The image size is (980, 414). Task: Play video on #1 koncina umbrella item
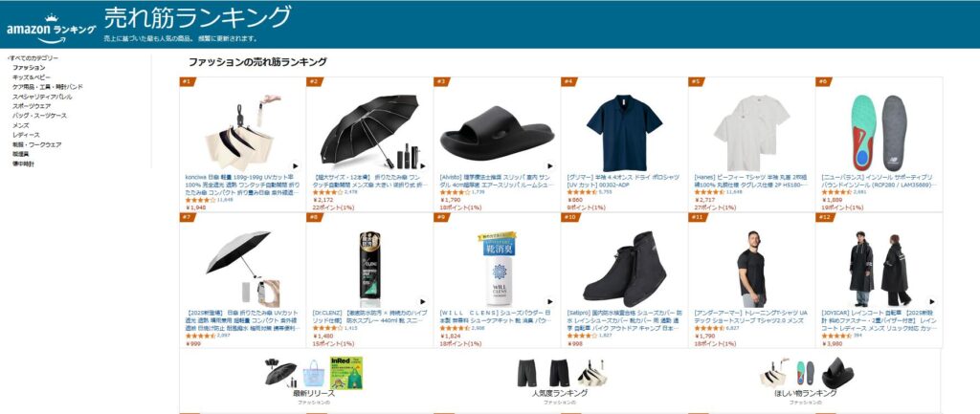pyautogui.click(x=296, y=166)
